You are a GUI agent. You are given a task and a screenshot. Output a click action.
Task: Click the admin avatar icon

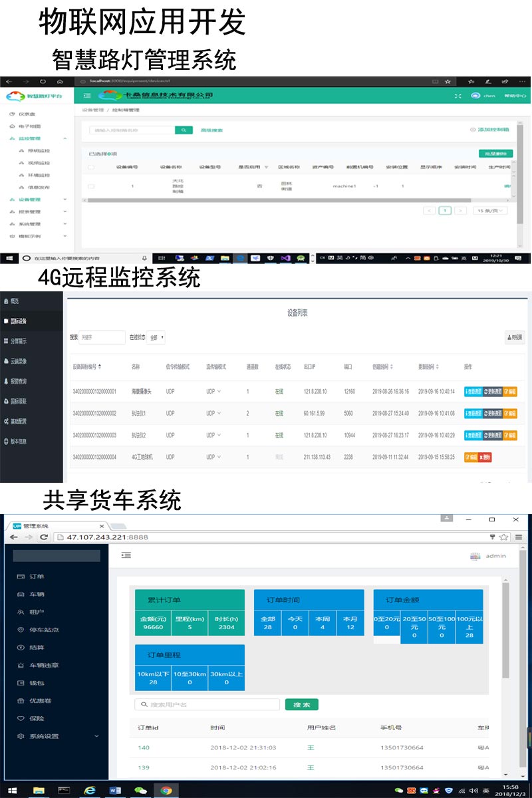pos(475,556)
